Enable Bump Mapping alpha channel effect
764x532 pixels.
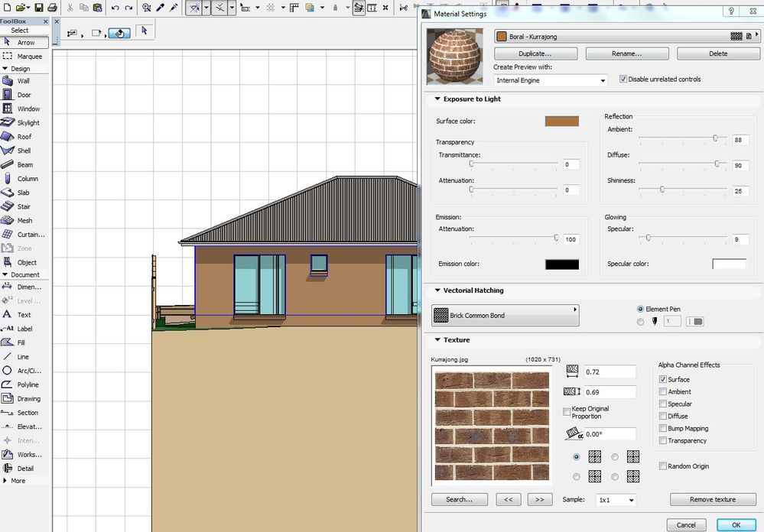(662, 429)
